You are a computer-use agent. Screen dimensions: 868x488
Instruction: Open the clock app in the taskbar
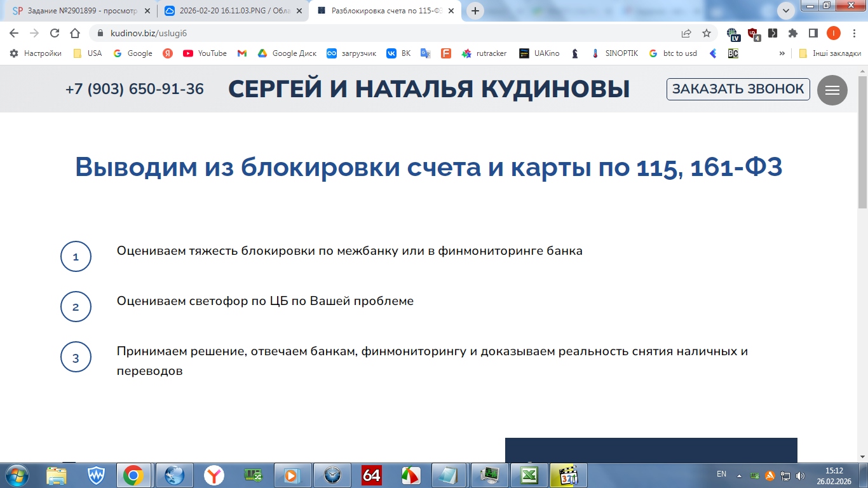332,475
